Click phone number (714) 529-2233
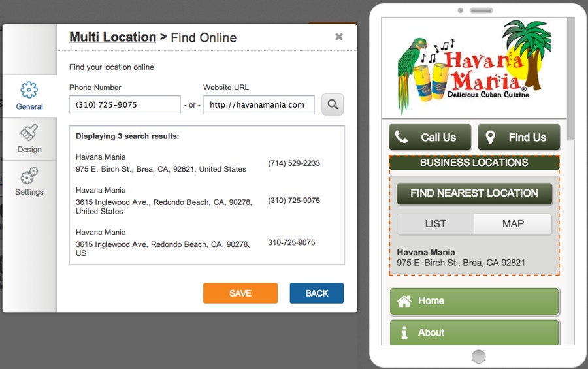 294,163
